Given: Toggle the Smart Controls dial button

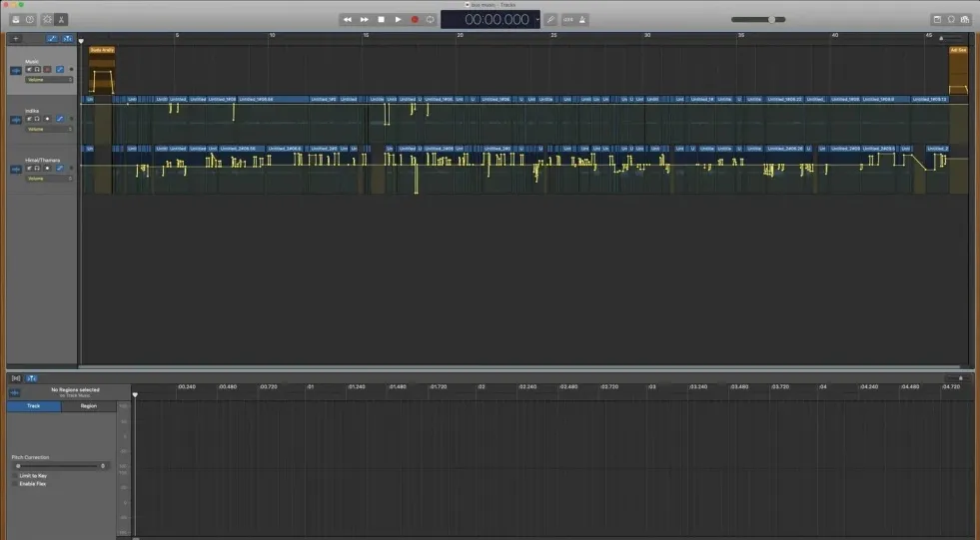Looking at the screenshot, I should [48, 19].
